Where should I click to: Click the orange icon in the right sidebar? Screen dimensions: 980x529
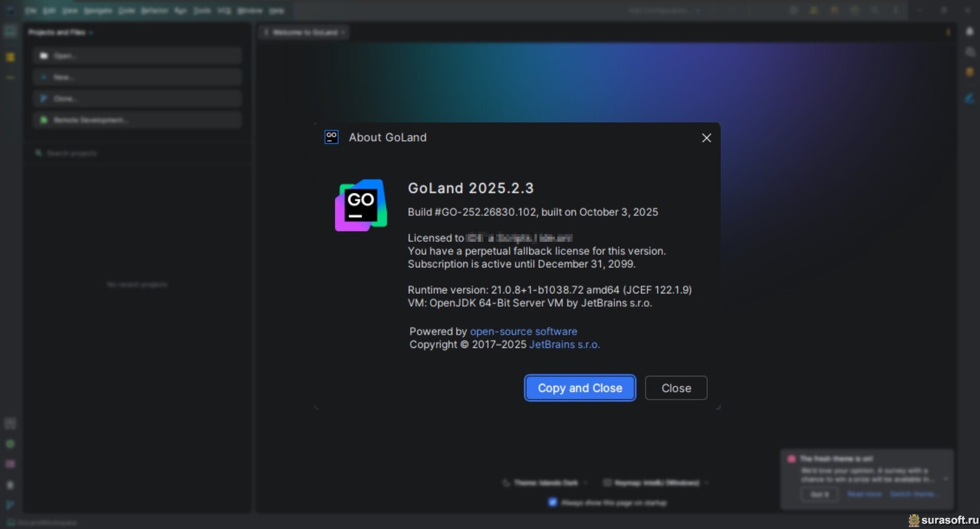point(969,72)
